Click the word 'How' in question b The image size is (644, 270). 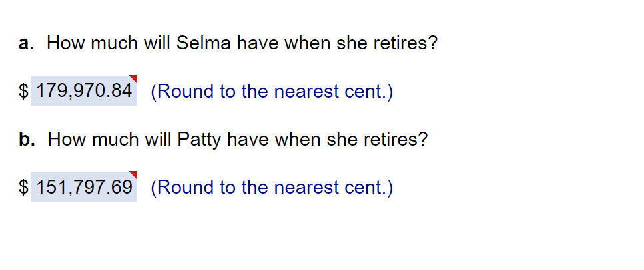64,140
